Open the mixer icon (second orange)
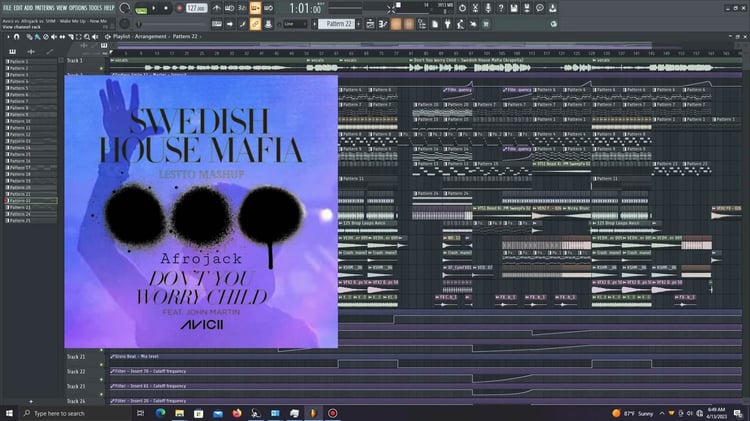The image size is (750, 421). click(408, 24)
